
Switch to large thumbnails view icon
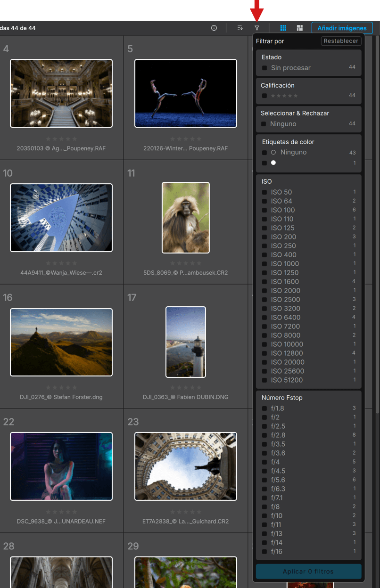click(300, 28)
